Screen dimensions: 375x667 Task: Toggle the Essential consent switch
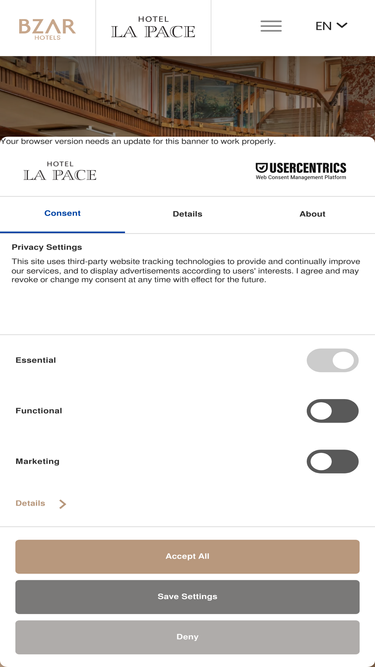[332, 360]
